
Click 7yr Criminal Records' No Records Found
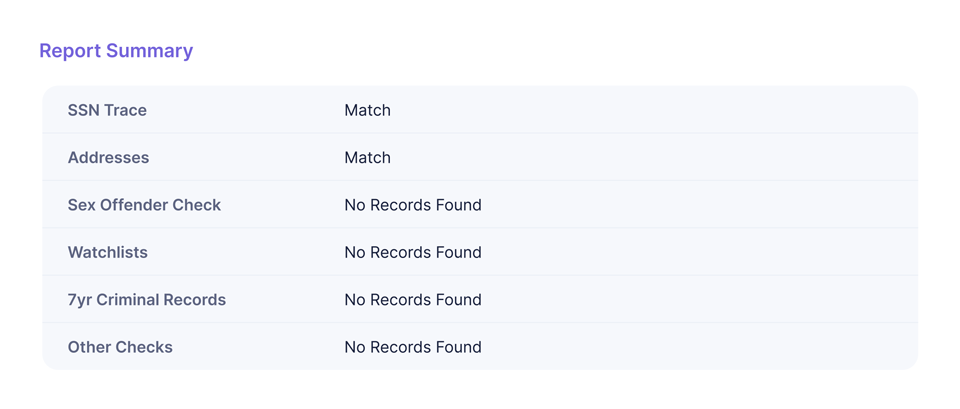coord(412,300)
